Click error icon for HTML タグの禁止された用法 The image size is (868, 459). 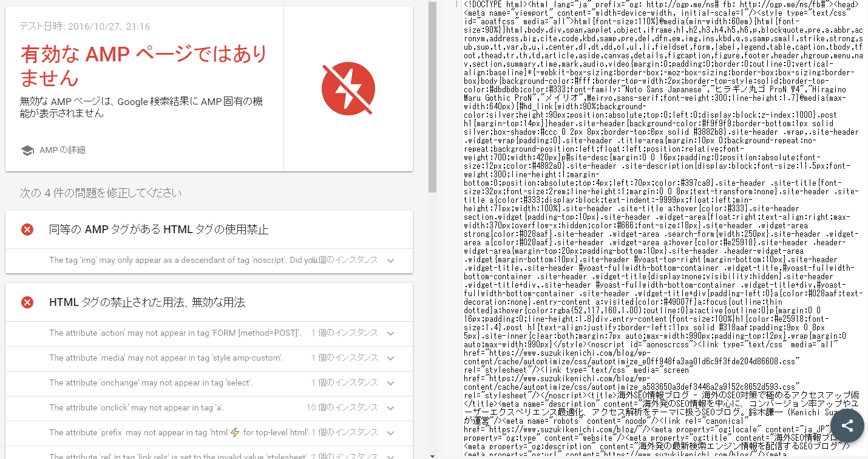[27, 302]
